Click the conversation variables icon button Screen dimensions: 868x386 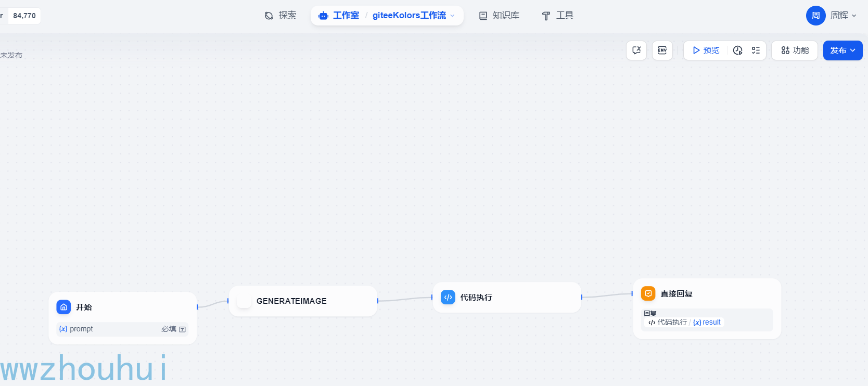coord(636,50)
